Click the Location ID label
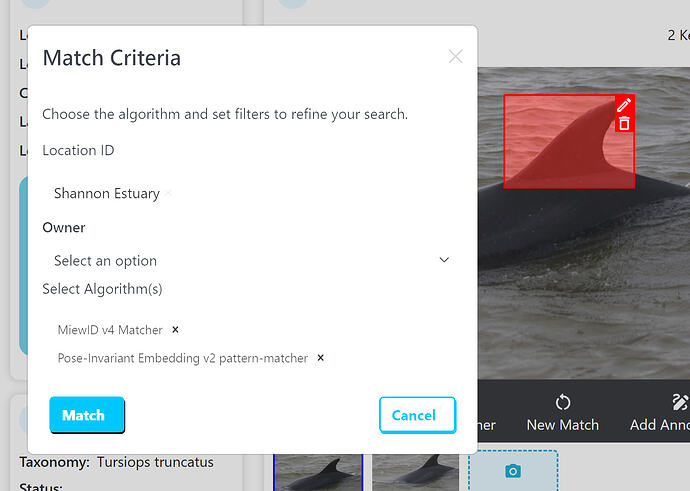690x491 pixels. pos(78,150)
